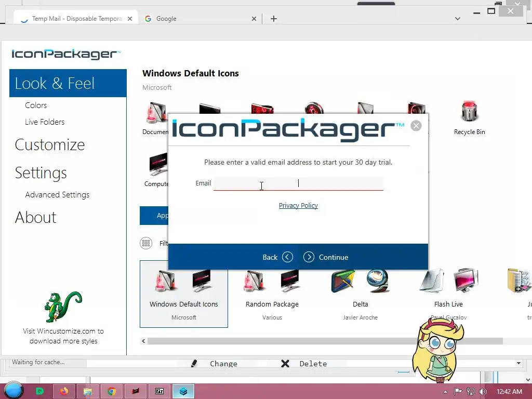Click Visit Wincustomize.com download text
532x399 pixels.
point(63,336)
